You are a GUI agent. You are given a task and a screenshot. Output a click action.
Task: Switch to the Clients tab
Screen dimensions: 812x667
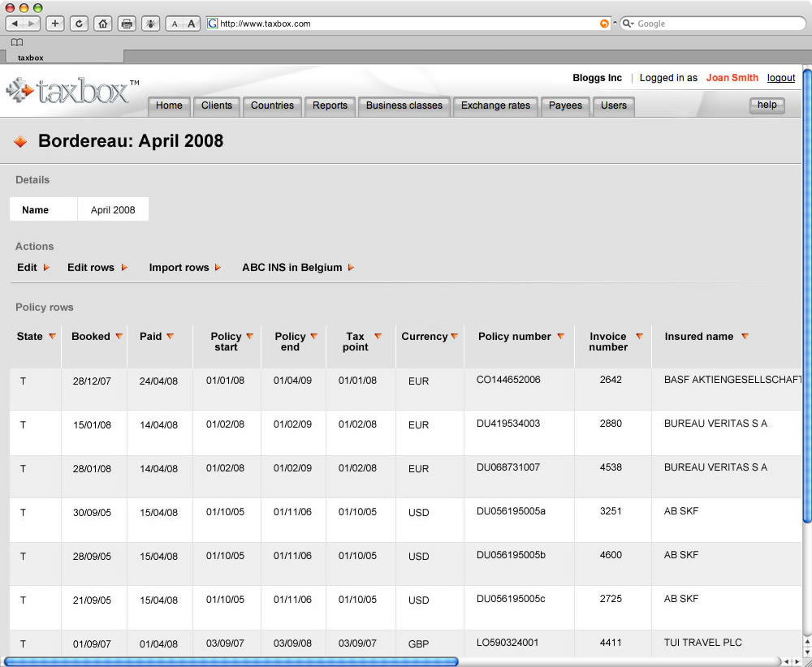tap(217, 105)
